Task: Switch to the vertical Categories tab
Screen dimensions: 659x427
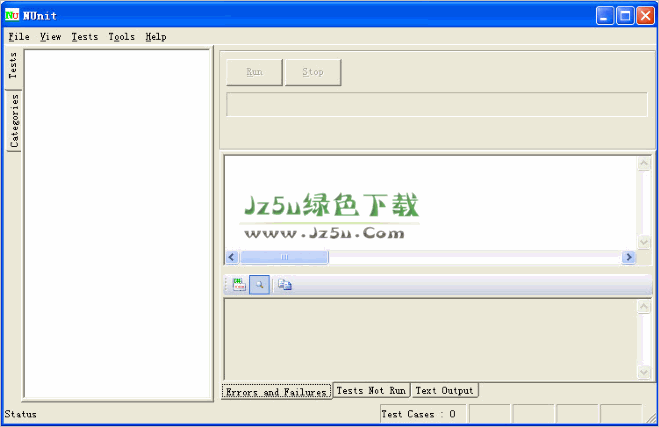Action: 14,121
